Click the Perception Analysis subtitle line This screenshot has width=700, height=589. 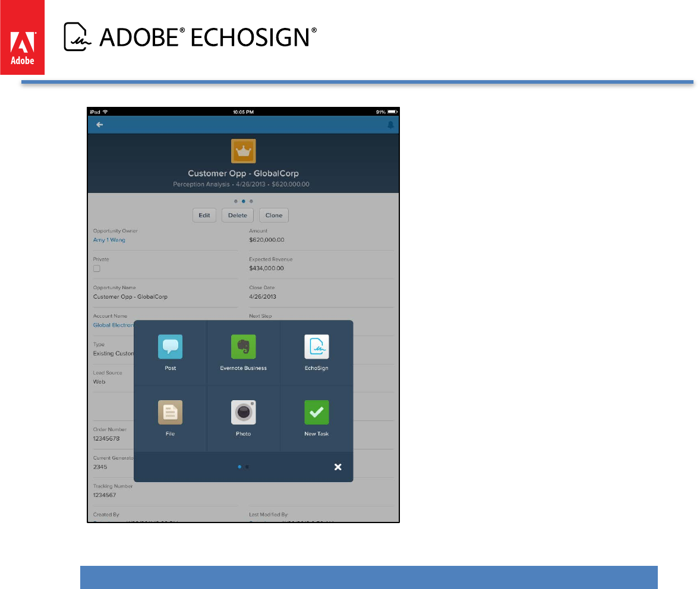[241, 184]
